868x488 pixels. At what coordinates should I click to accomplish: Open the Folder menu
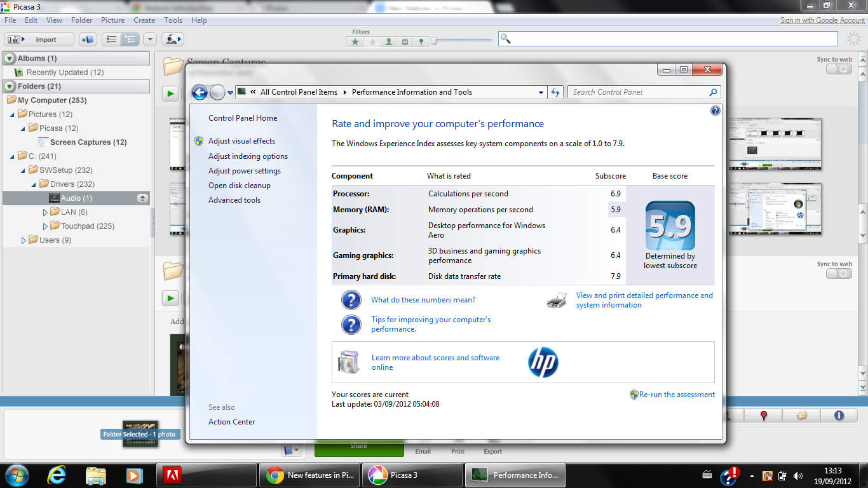[x=81, y=20]
